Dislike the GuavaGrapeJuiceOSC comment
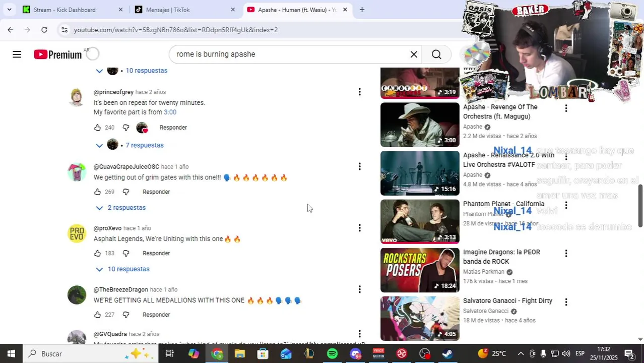This screenshot has height=363, width=644. [x=126, y=192]
